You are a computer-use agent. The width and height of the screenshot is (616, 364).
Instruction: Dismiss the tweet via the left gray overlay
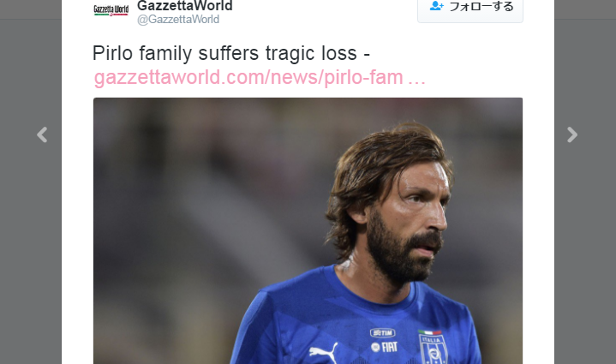click(x=31, y=236)
